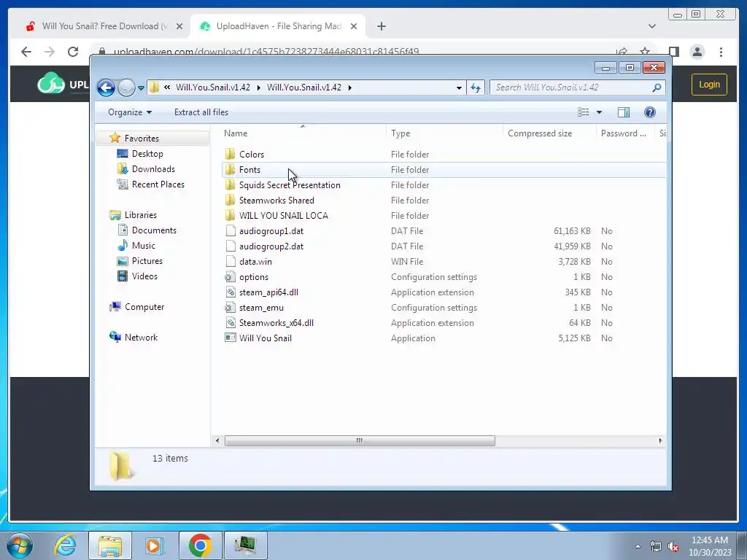Open the view options dropdown arrow
Screen dimensions: 747x560
click(x=600, y=112)
